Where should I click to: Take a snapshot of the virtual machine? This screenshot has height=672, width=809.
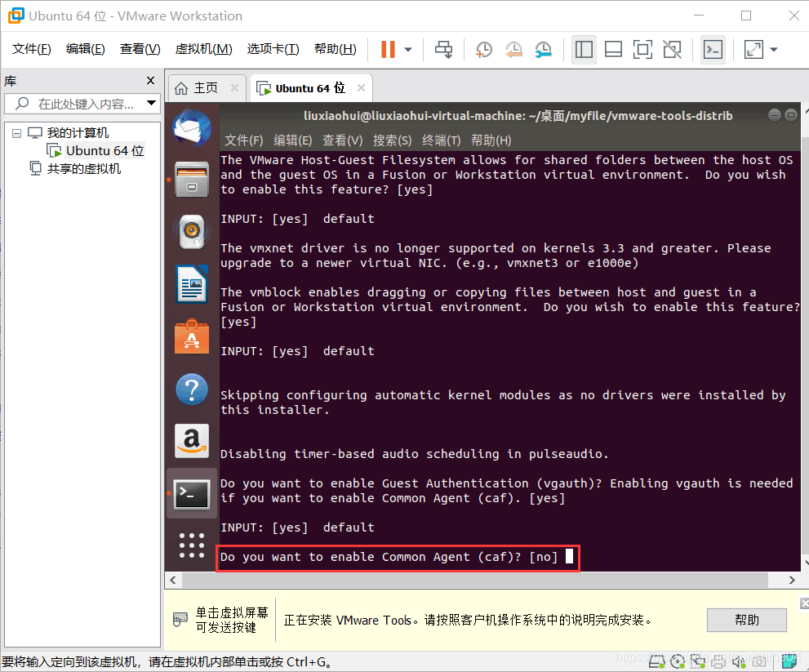tap(484, 50)
